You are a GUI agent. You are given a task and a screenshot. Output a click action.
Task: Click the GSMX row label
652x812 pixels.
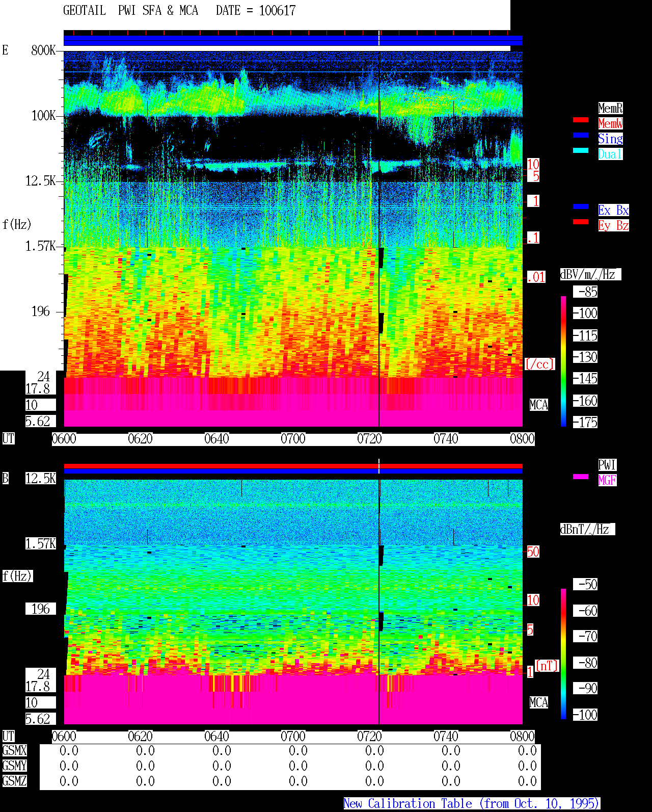pos(14,751)
